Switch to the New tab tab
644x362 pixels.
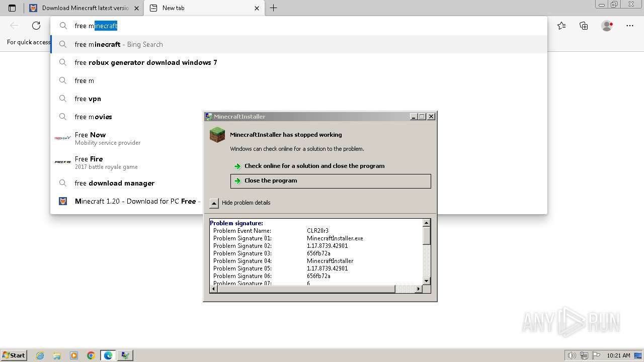204,8
